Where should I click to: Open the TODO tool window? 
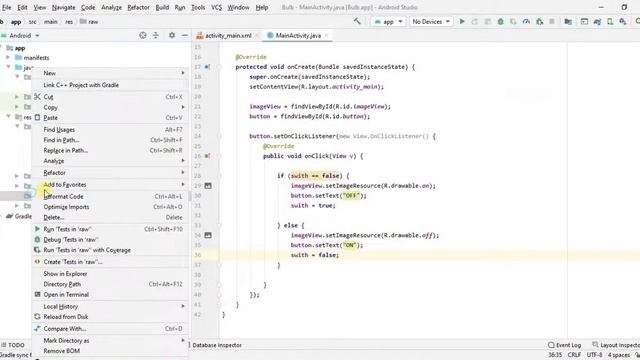pyautogui.click(x=13, y=345)
